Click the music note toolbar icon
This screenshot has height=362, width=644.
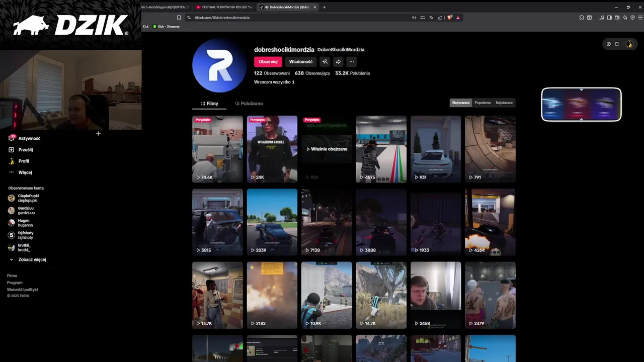pyautogui.click(x=602, y=18)
